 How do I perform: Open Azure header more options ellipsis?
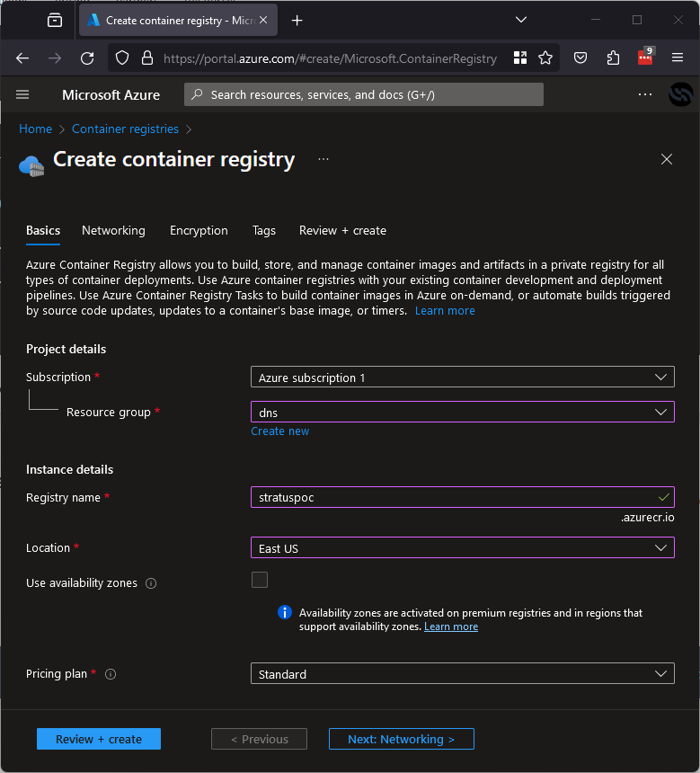click(645, 94)
